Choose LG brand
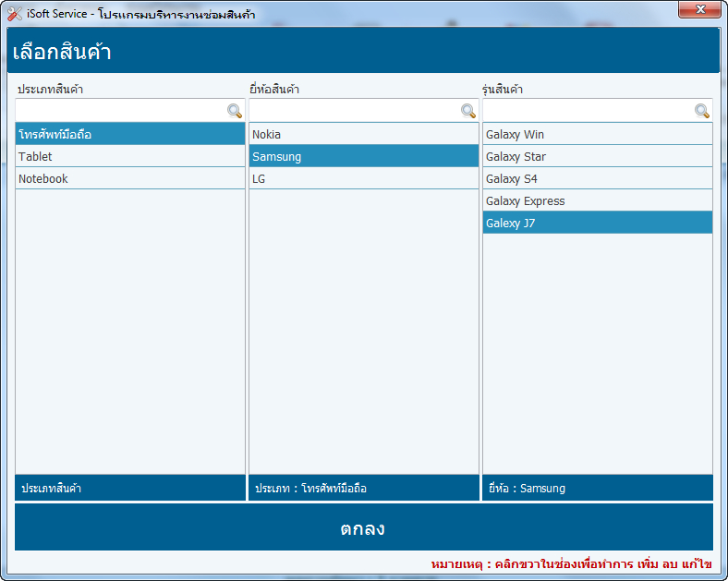 [363, 178]
